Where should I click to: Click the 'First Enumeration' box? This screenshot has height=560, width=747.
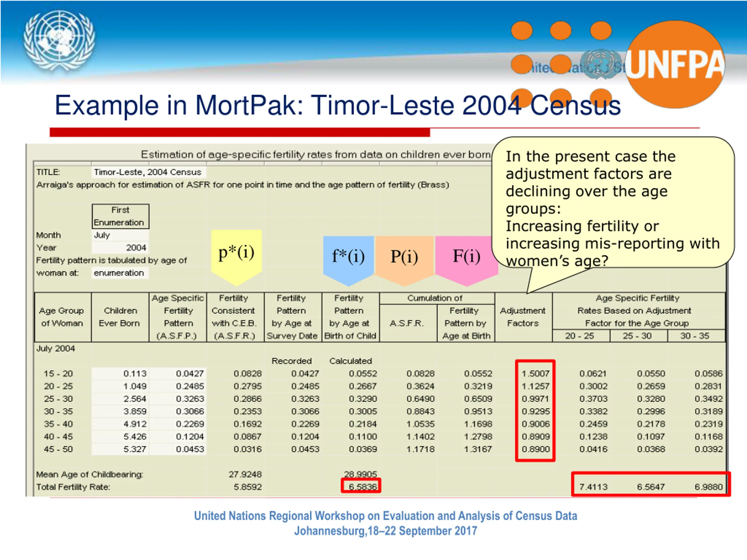[120, 216]
